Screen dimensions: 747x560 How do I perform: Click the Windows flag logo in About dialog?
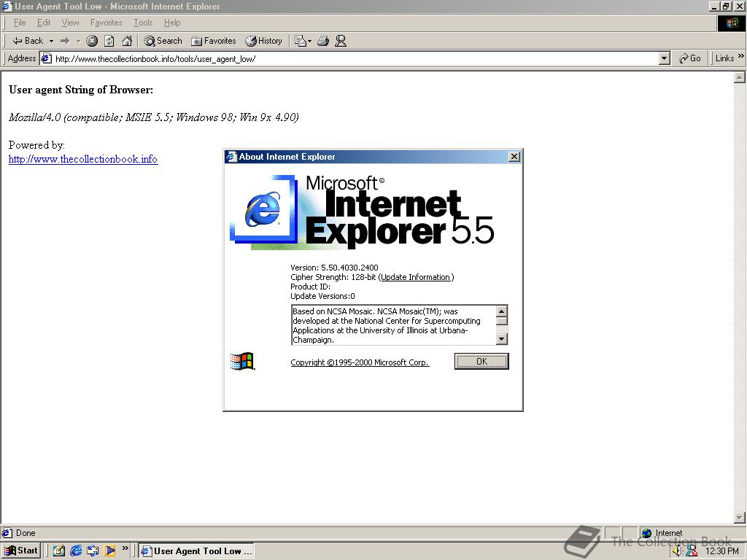242,362
